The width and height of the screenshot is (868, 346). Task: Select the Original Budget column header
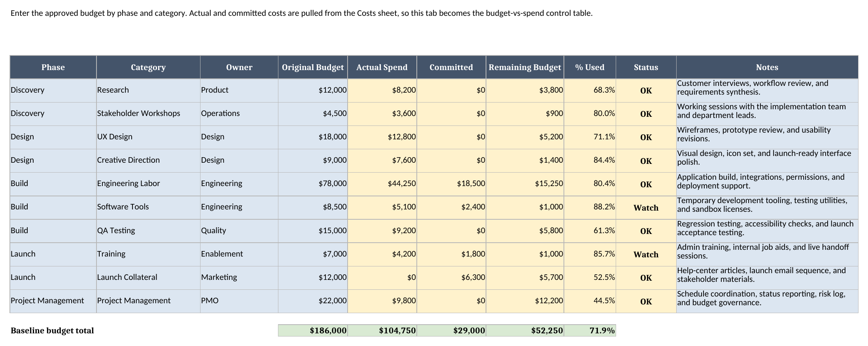[x=313, y=67]
